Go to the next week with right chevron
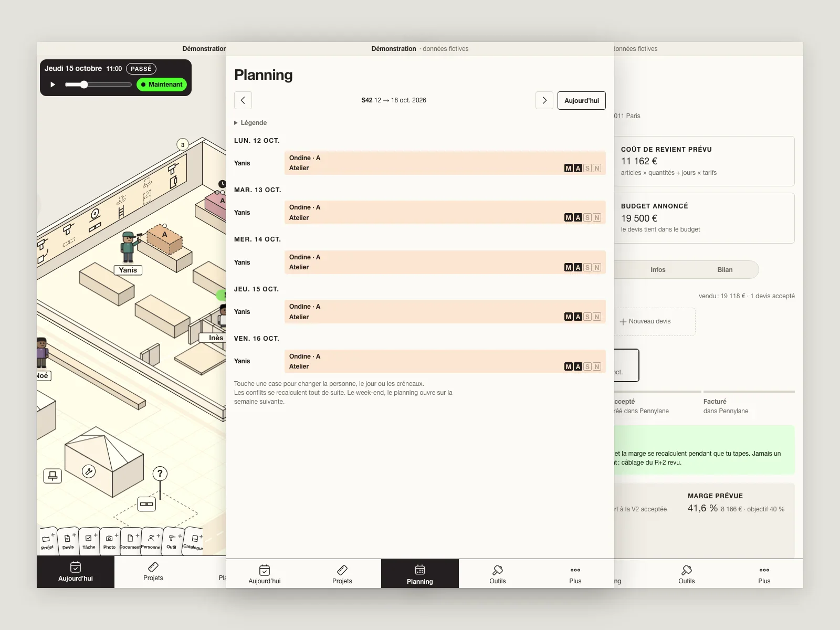The width and height of the screenshot is (840, 630). (x=544, y=100)
